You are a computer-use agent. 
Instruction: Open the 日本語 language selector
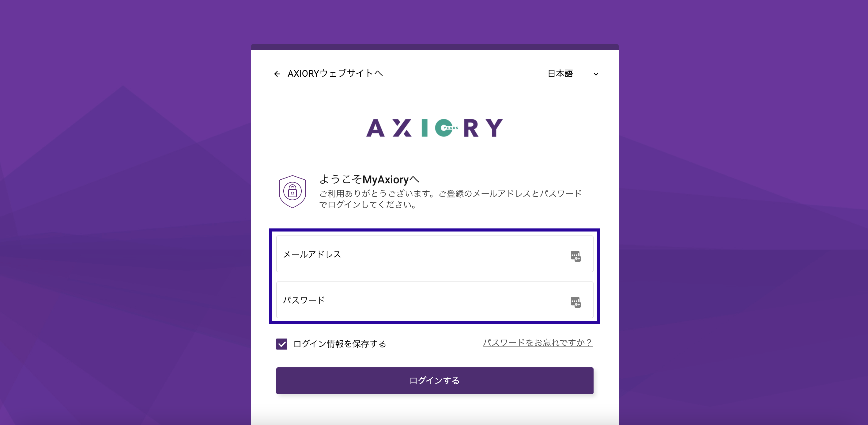click(x=572, y=74)
